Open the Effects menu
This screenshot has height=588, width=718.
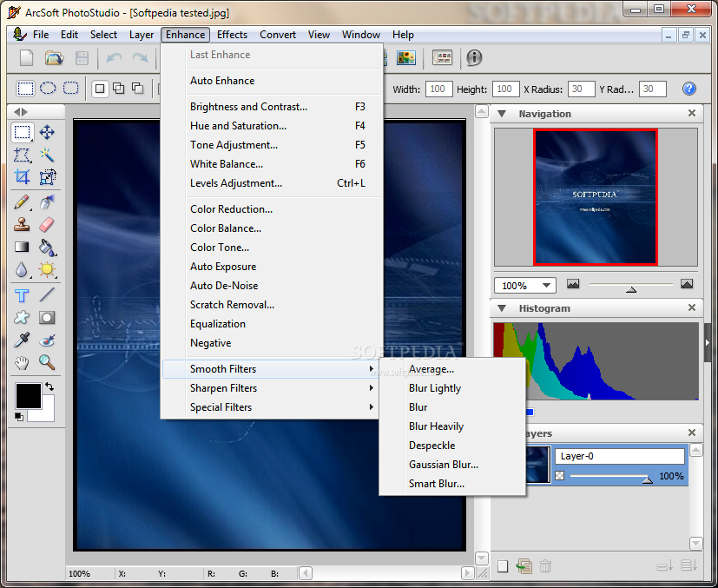232,35
